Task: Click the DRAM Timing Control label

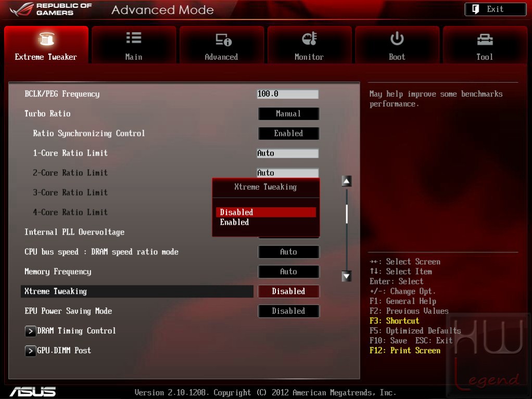Action: tap(77, 331)
